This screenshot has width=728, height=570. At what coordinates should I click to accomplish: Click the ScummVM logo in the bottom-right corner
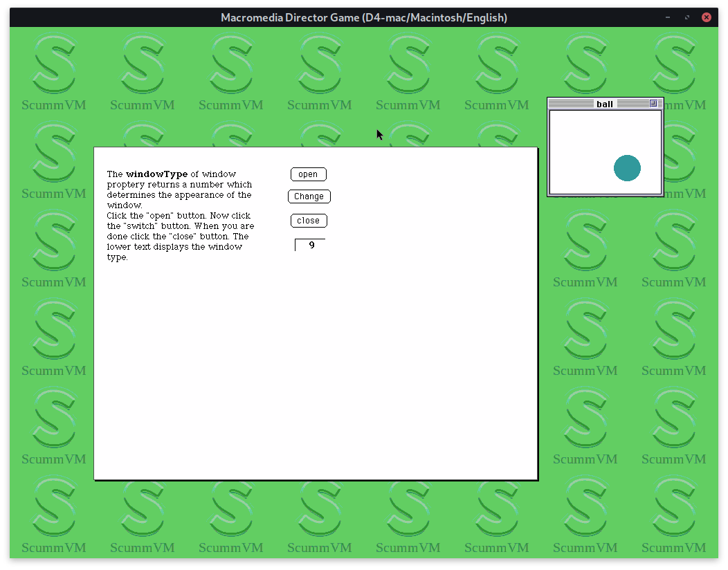tap(674, 514)
